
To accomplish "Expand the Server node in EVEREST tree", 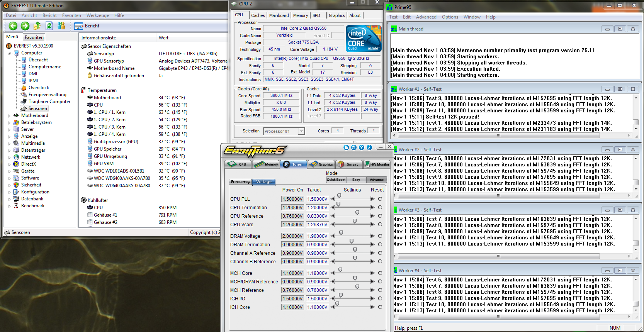I will coord(10,129).
